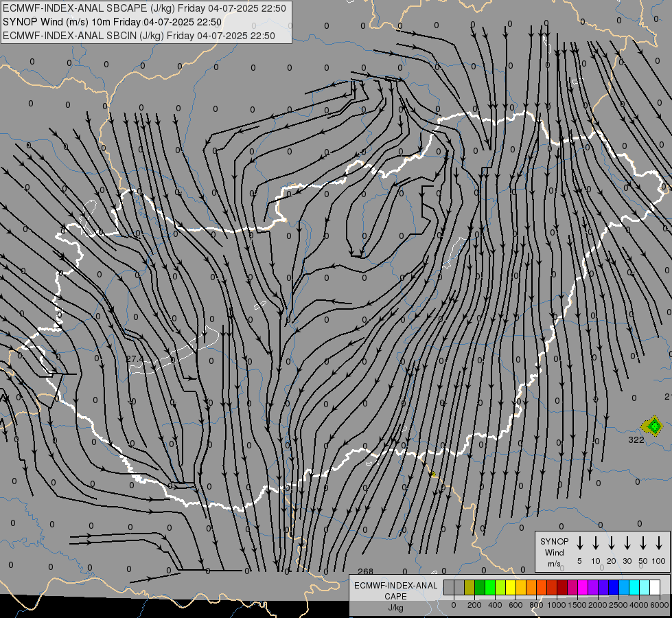Select the white swatch at 6000
The height and width of the screenshot is (618, 672).
coord(655,588)
